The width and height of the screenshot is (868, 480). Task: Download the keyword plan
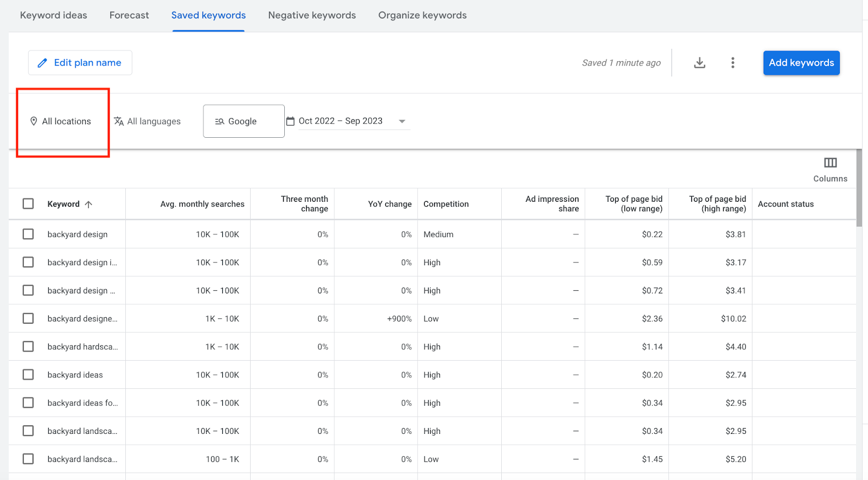(700, 63)
